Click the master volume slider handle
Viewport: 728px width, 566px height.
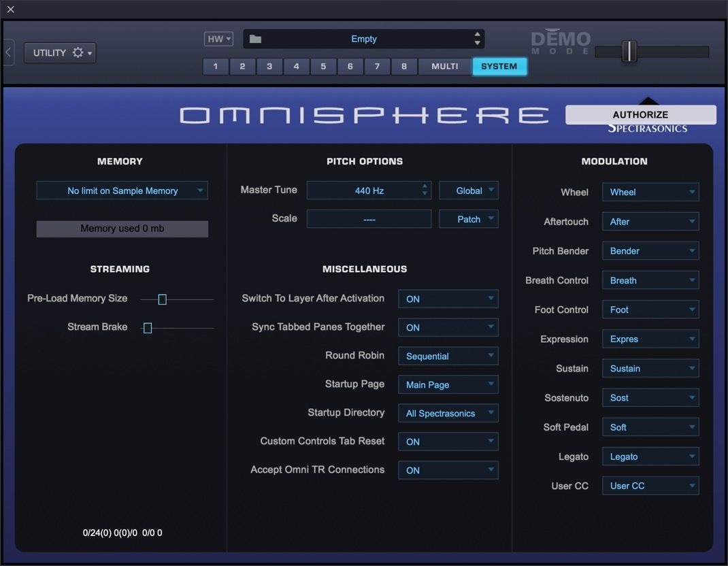(x=629, y=51)
